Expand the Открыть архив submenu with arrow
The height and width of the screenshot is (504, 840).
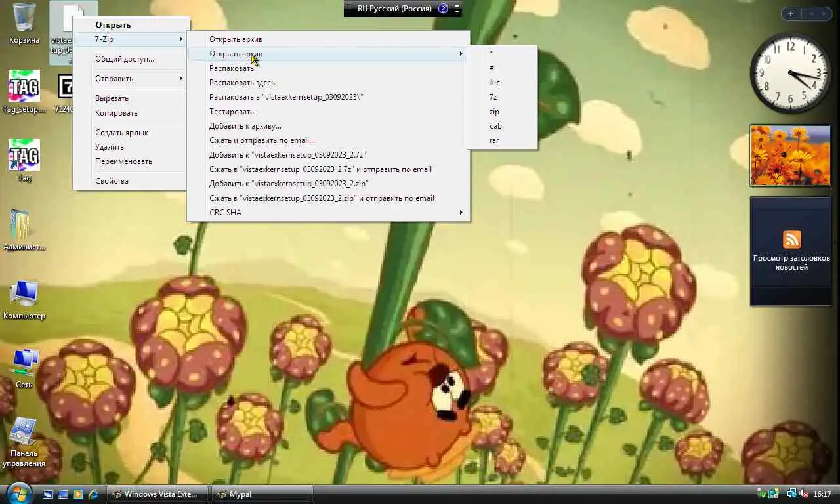pyautogui.click(x=329, y=54)
